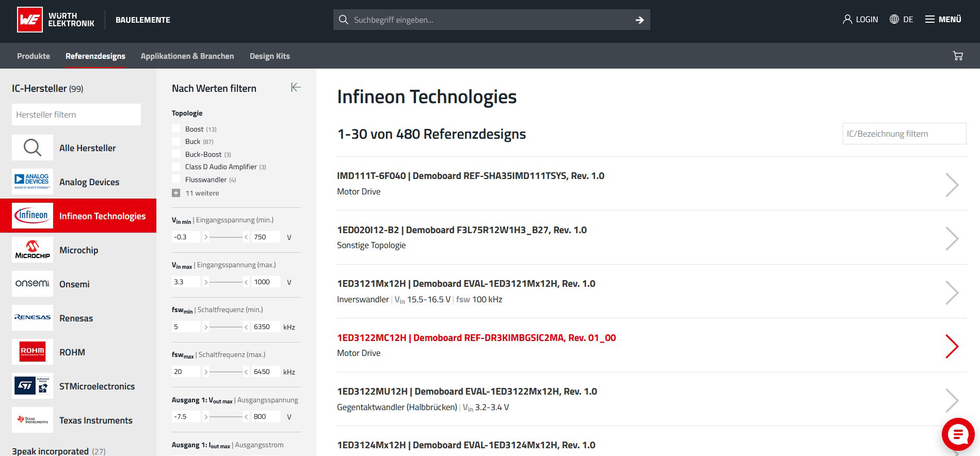
Task: Click the Alle Hersteller magnifier icon
Action: coord(33,148)
